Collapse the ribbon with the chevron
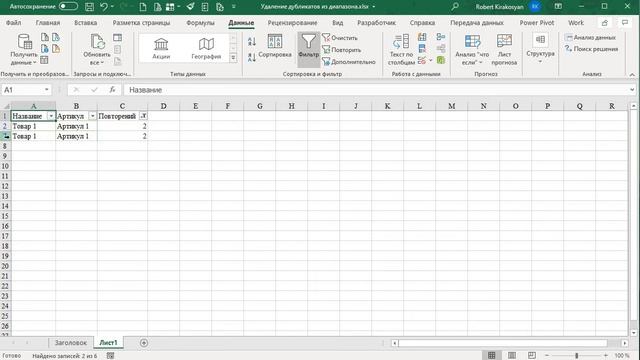The image size is (640, 360). (x=632, y=74)
